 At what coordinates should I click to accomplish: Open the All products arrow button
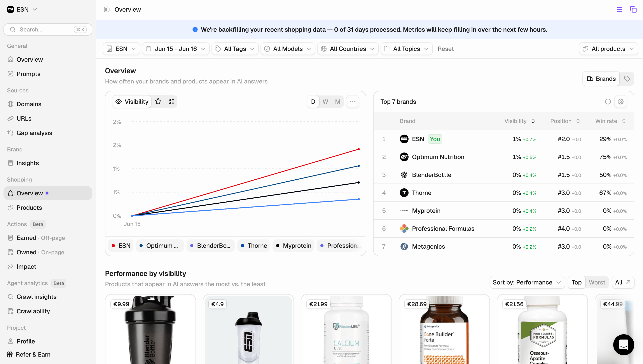[608, 49]
